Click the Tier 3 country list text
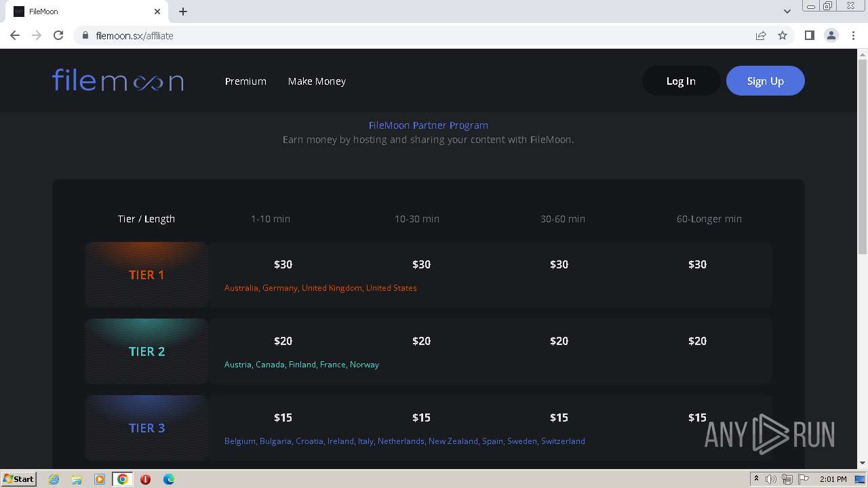The height and width of the screenshot is (488, 868). (405, 441)
